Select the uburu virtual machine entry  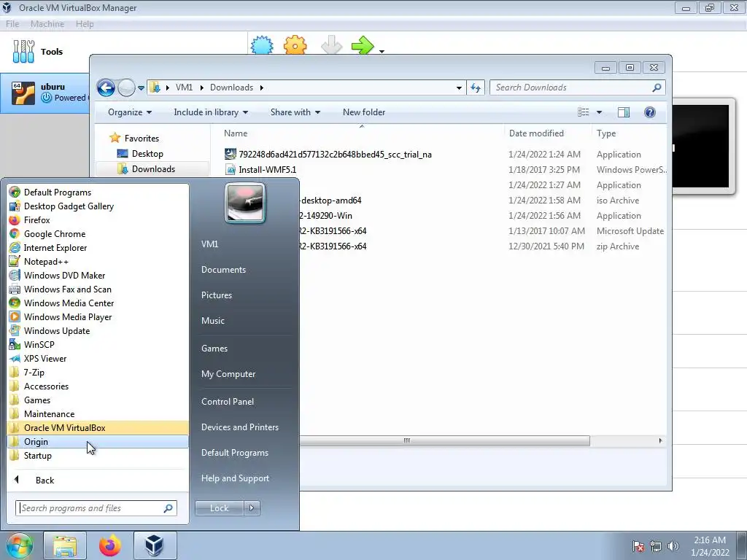tap(45, 93)
